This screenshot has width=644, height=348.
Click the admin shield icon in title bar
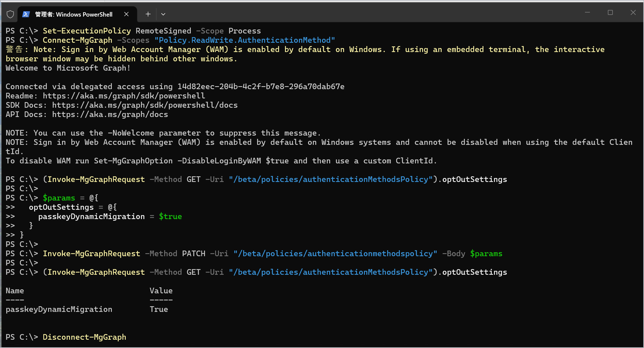click(x=10, y=14)
